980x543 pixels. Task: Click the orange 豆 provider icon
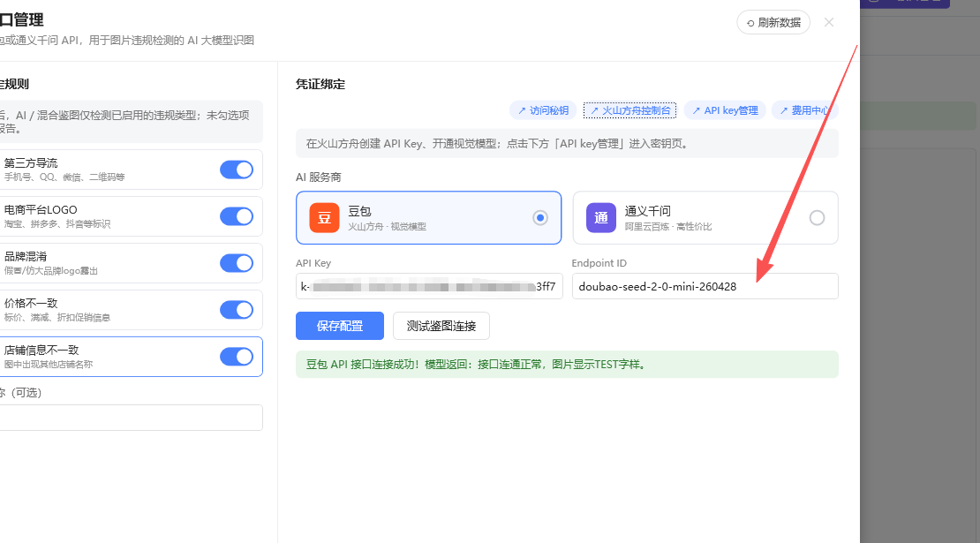(324, 217)
